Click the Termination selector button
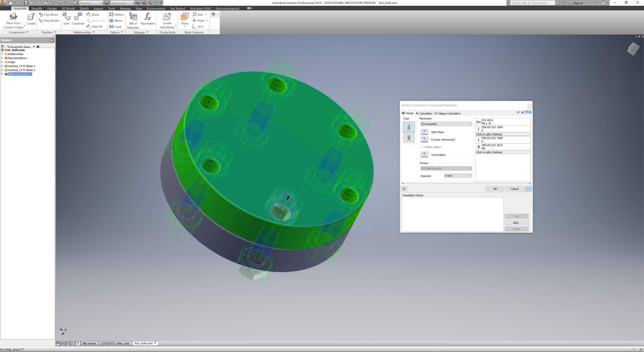The width and height of the screenshot is (644, 352). coord(424,155)
